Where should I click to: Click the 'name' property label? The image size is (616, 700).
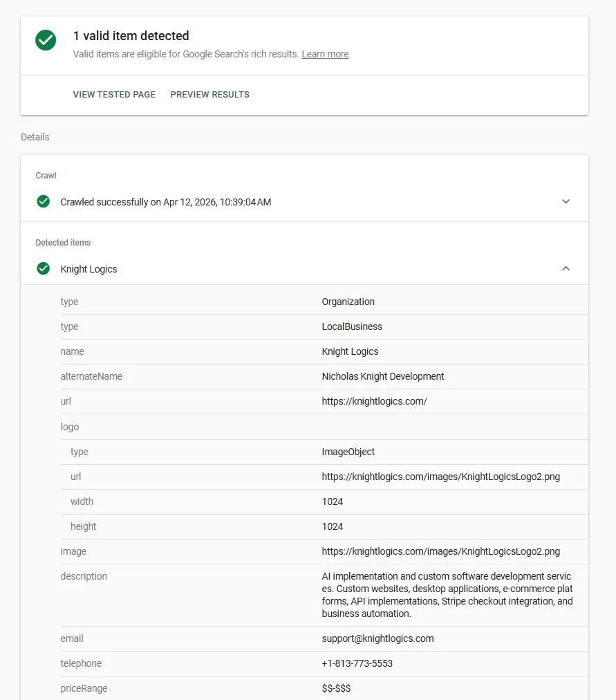[73, 352]
